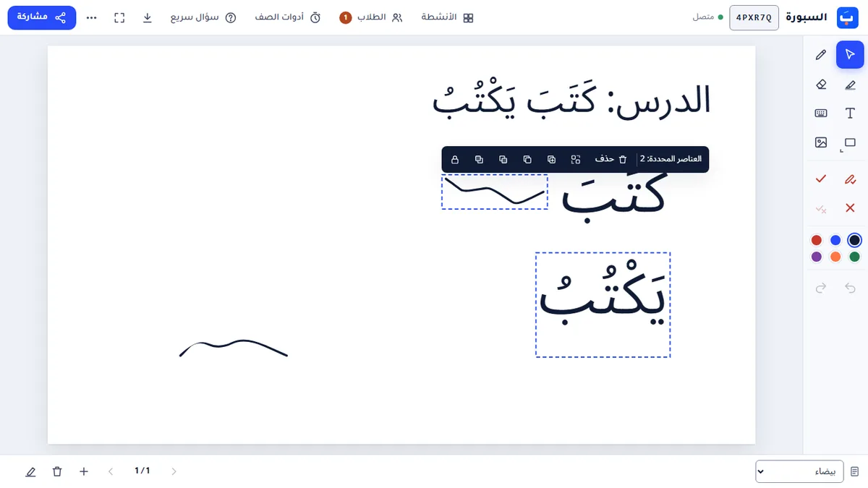Click the unselected wavy line at lower left
The width and height of the screenshot is (868, 488).
click(233, 348)
